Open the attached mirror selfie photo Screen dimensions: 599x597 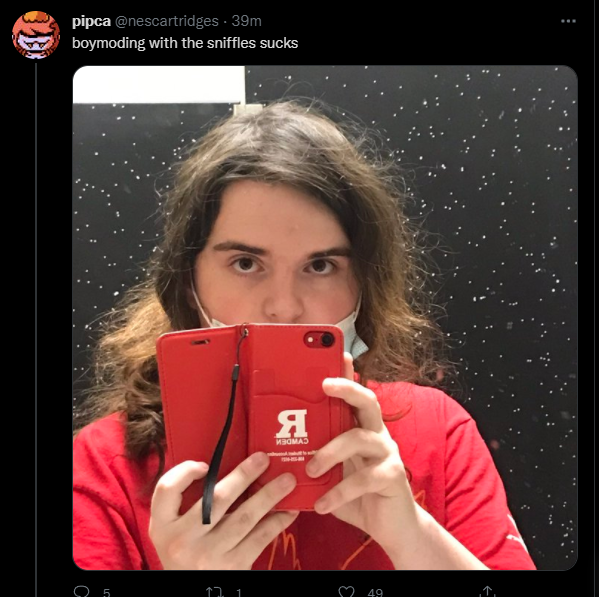(x=325, y=317)
